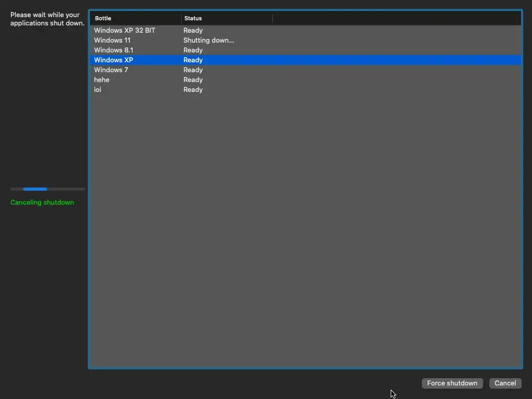Click the 'Please wait' instruction text
Screen dimensions: 532x399
click(x=47, y=19)
